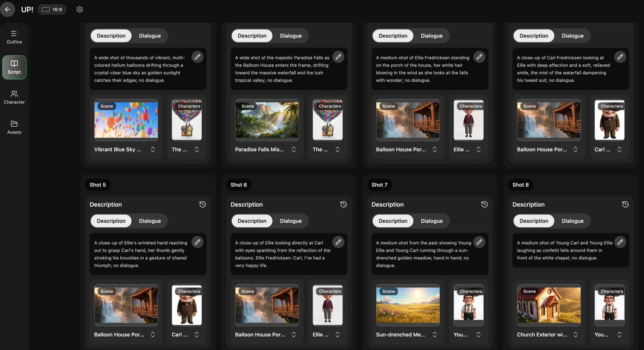
Task: Click the Shot 6 label
Action: (239, 185)
